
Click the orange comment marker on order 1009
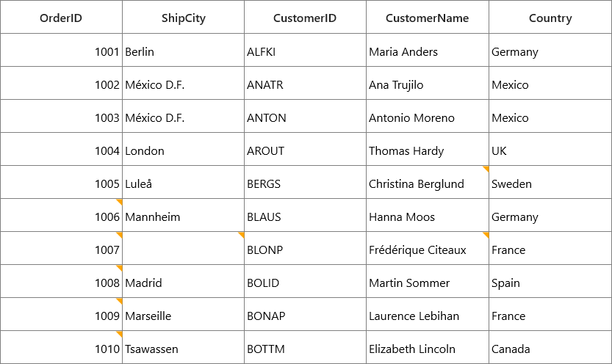[x=120, y=301]
